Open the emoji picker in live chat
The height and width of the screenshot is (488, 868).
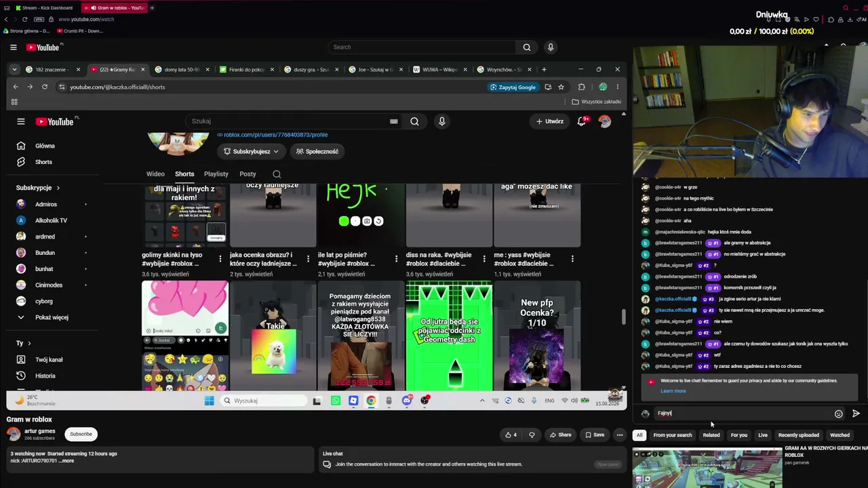[839, 413]
